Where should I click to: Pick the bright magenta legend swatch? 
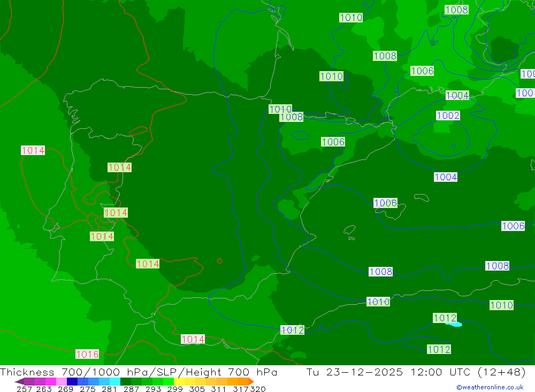(x=50, y=381)
